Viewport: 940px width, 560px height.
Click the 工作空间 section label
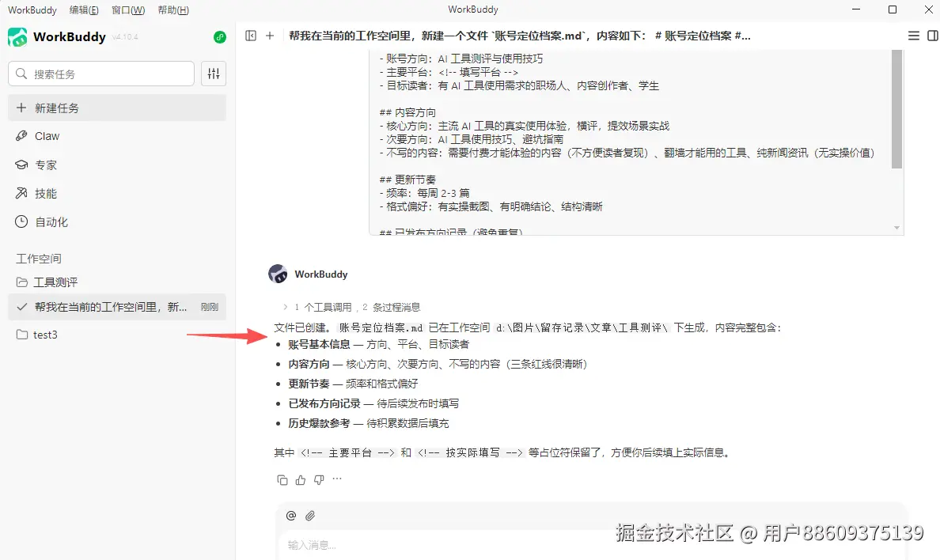[38, 259]
